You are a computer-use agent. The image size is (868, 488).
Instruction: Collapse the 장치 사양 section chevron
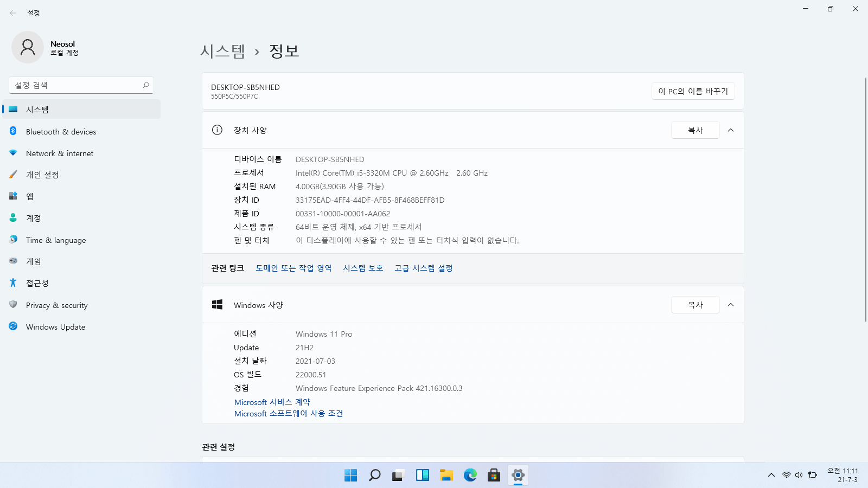click(731, 130)
